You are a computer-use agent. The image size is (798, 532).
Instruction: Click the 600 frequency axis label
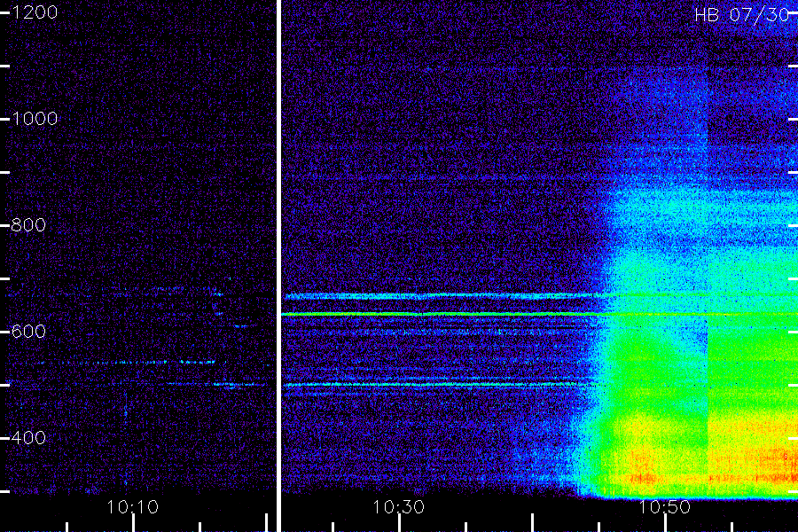[x=28, y=332]
